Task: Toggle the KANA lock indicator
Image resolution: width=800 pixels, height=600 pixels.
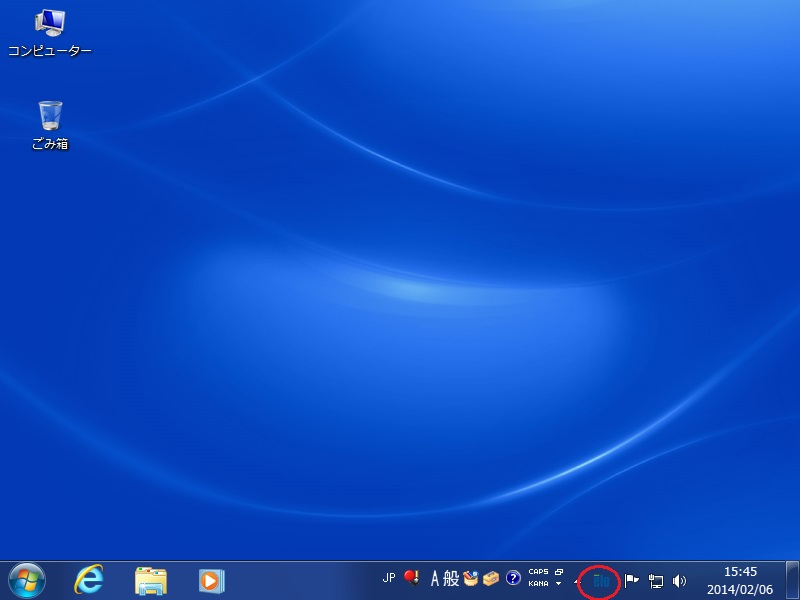Action: (538, 584)
